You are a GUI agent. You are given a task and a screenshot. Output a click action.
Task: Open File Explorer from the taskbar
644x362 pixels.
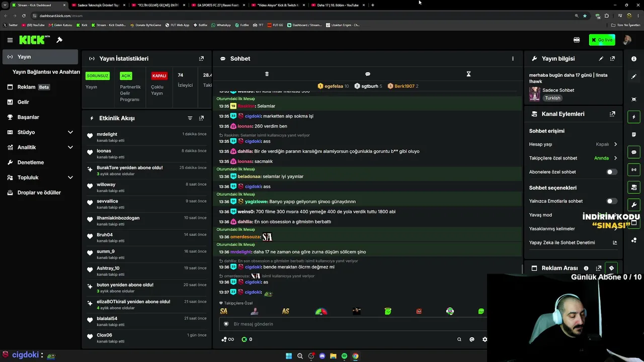tap(333, 356)
